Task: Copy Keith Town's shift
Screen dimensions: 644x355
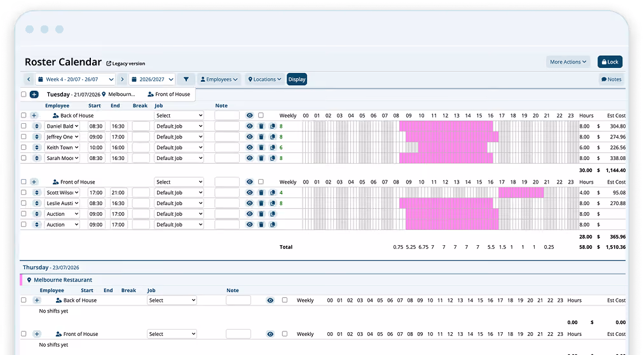Action: (272, 147)
